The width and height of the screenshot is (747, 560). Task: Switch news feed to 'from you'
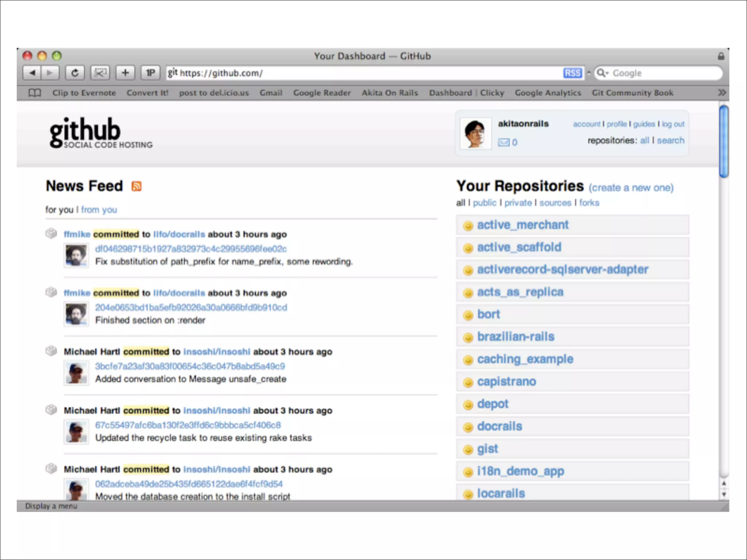pyautogui.click(x=99, y=210)
